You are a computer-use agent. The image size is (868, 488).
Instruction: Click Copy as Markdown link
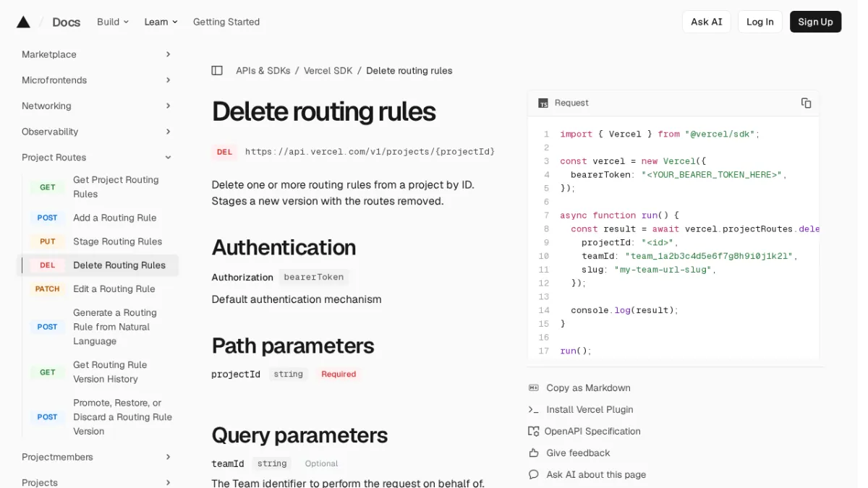tap(588, 388)
